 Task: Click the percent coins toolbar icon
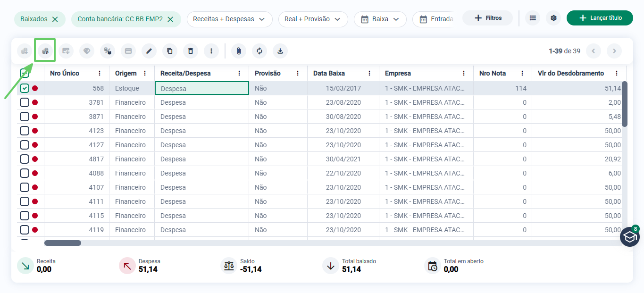tap(108, 51)
